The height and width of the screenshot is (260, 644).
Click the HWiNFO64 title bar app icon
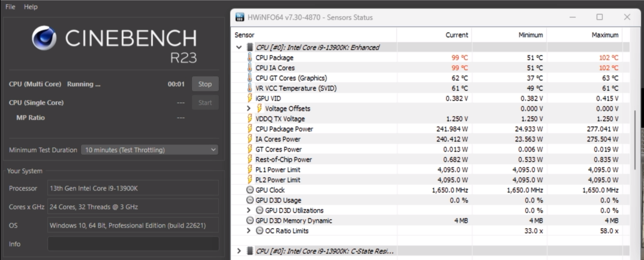[240, 17]
